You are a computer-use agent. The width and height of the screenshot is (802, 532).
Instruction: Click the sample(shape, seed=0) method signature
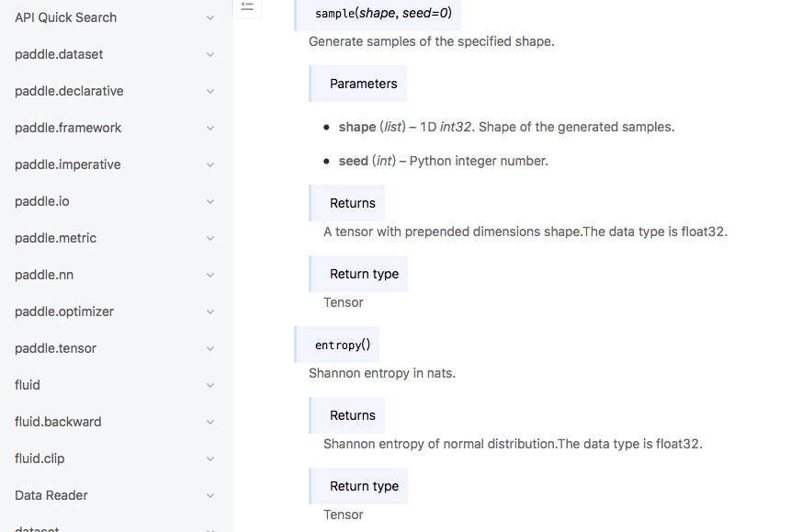(383, 14)
